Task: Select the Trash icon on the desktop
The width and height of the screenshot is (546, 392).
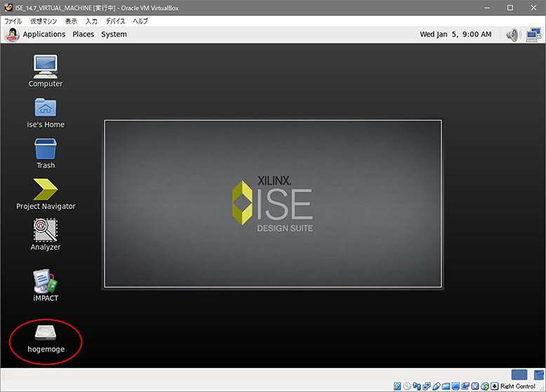Action: [46, 154]
